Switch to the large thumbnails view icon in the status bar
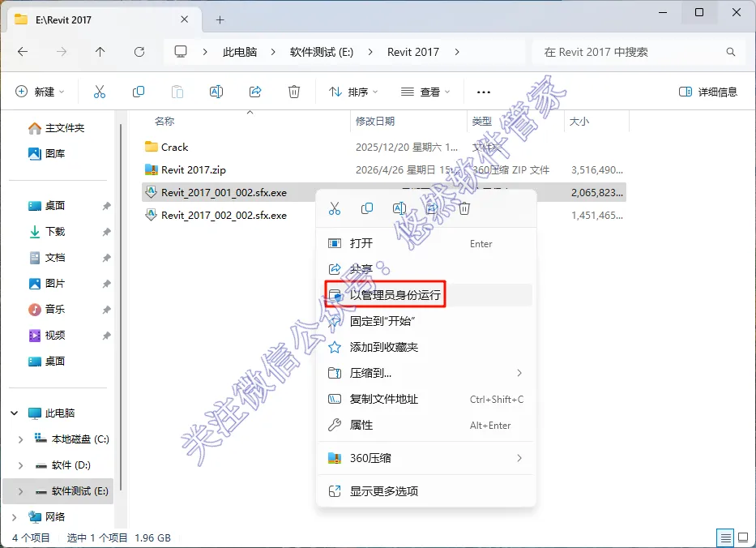The width and height of the screenshot is (756, 548). pos(743,537)
